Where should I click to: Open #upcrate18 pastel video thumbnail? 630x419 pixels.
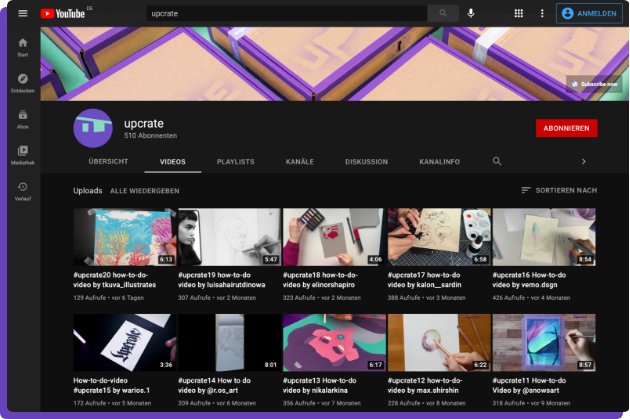point(334,237)
